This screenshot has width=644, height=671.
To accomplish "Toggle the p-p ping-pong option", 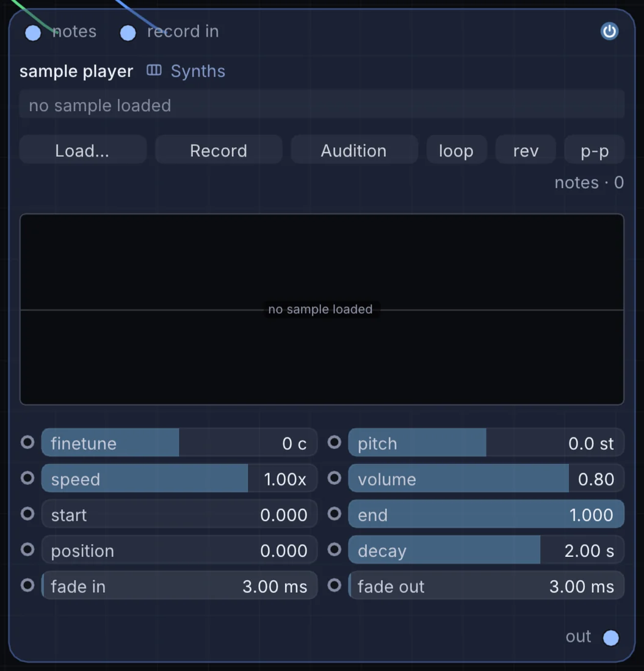I will 595,150.
